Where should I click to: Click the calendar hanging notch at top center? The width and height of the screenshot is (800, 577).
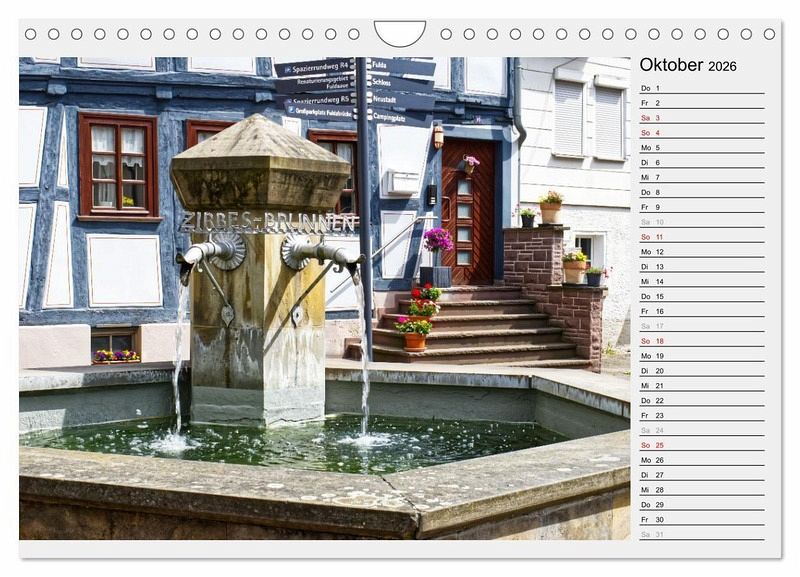(399, 34)
